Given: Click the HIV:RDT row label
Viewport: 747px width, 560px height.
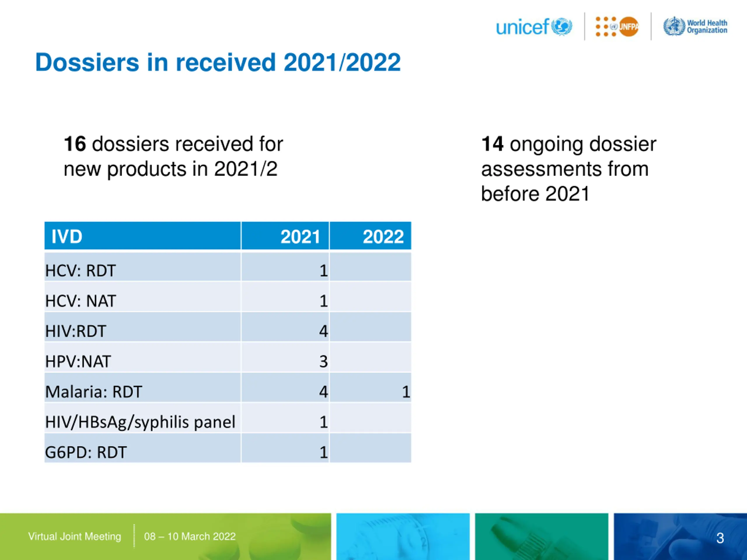Looking at the screenshot, I should 76,331.
